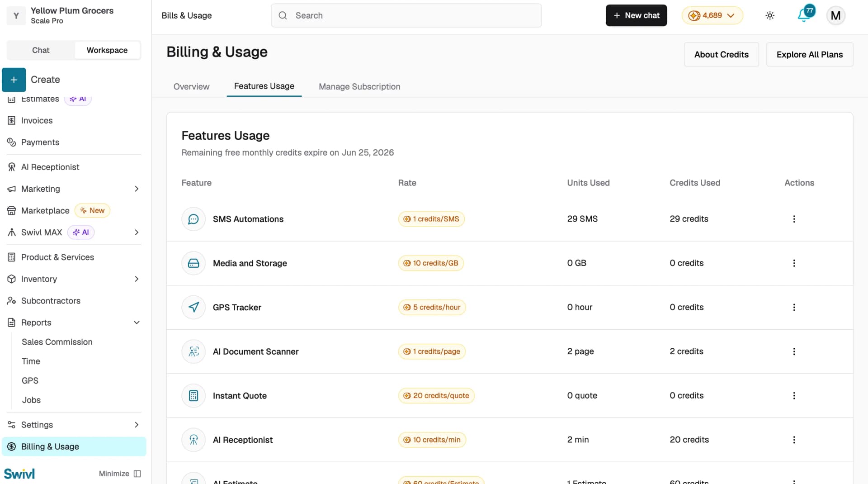Click the SMS Automations chat bubble icon

(x=193, y=219)
